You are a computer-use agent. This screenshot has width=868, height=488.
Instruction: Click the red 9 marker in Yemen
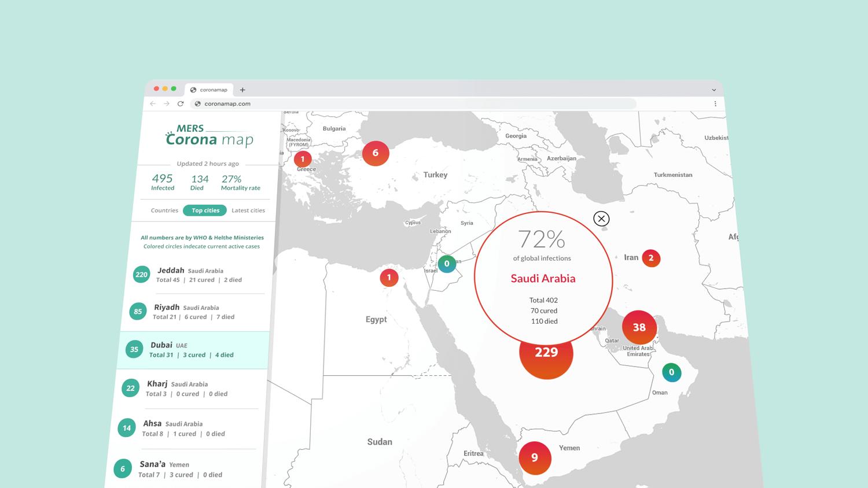535,458
